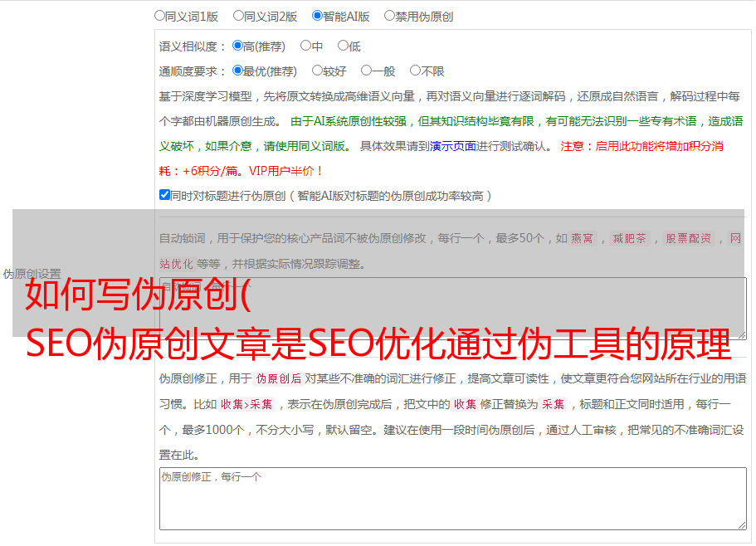Set 语义相似度 to 中
The width and height of the screenshot is (756, 546).
click(x=305, y=46)
